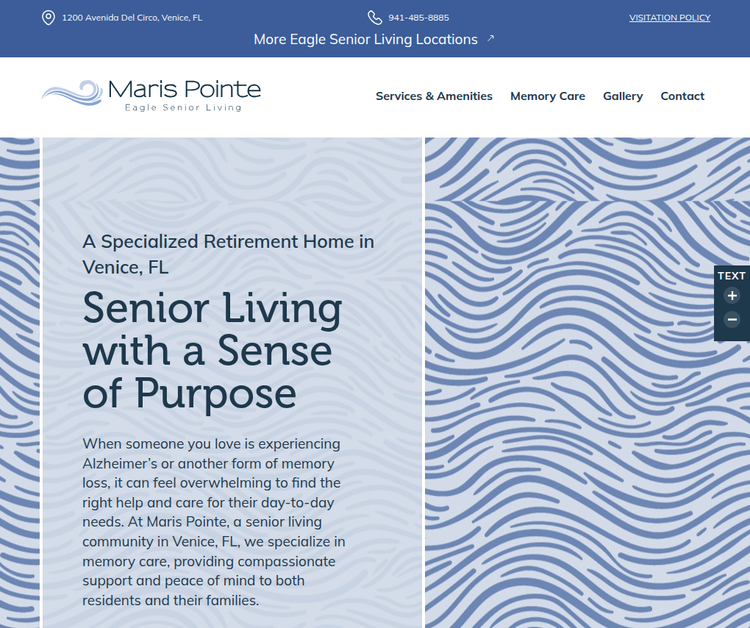Click the Maris Pointe logo text
This screenshot has width=750, height=628.
click(184, 92)
